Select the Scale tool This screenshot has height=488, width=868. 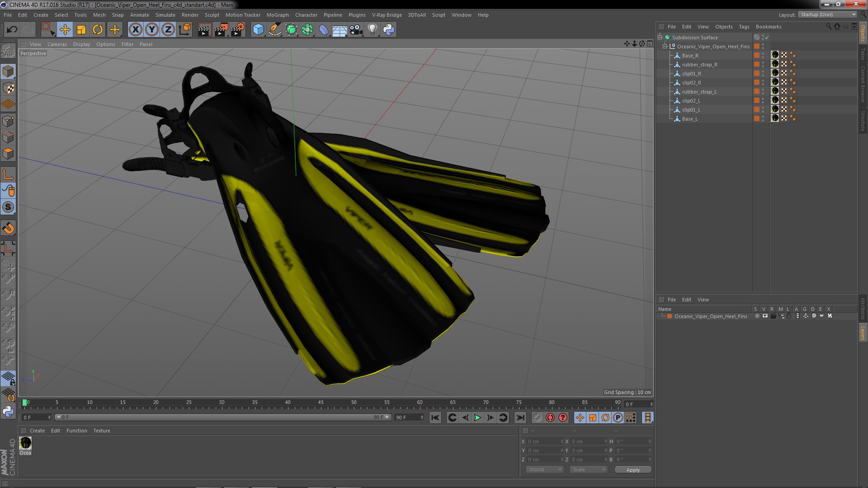tap(81, 30)
